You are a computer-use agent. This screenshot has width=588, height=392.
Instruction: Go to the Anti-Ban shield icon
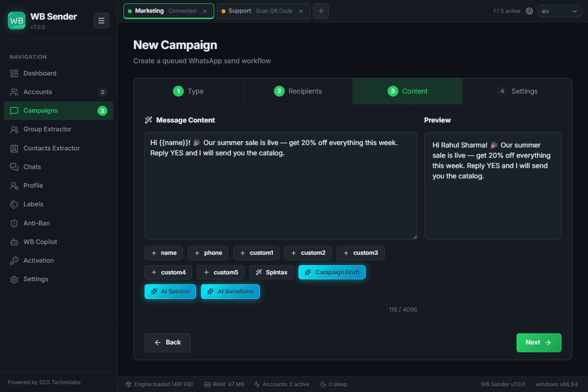click(x=14, y=223)
